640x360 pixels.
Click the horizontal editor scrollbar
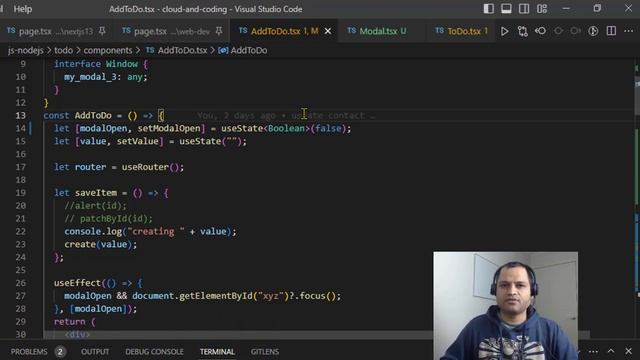[x=317, y=335]
